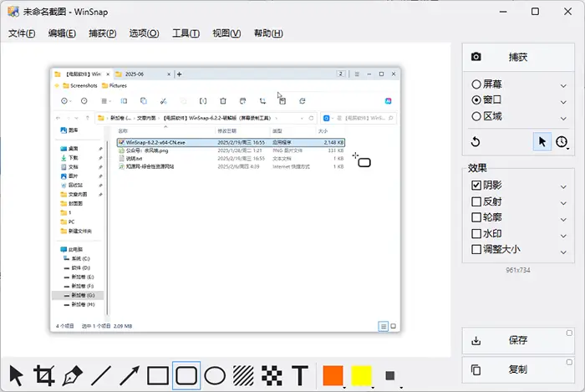Click the 捕获 capture button
The image size is (585, 392).
518,57
